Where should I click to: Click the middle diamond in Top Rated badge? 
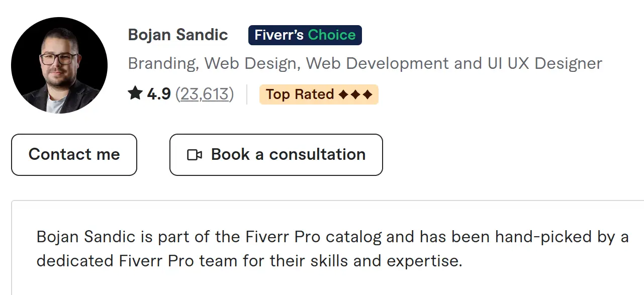tap(355, 94)
